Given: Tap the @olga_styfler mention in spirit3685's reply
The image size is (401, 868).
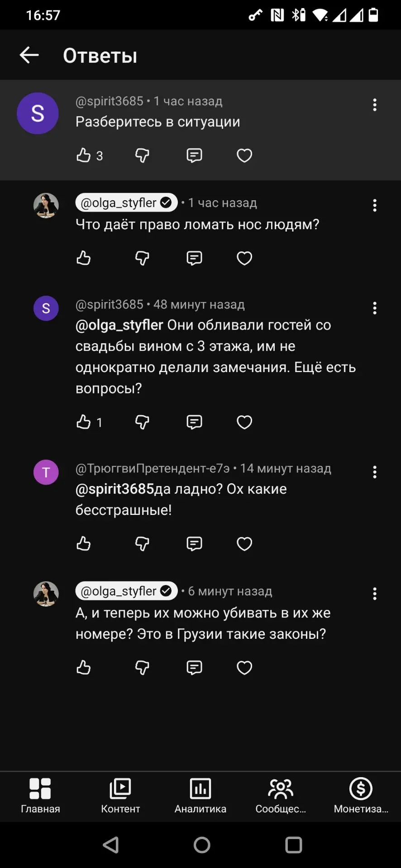Looking at the screenshot, I should 119,325.
